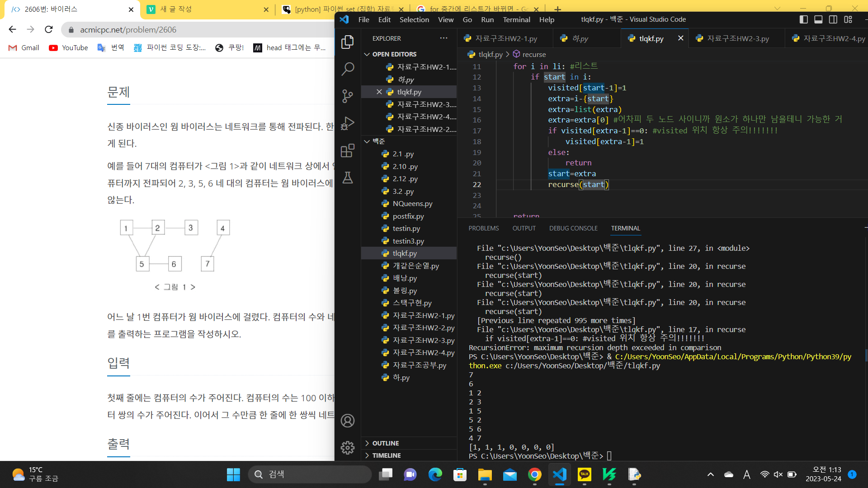Open the Source Control view
This screenshot has width=868, height=488.
347,96
